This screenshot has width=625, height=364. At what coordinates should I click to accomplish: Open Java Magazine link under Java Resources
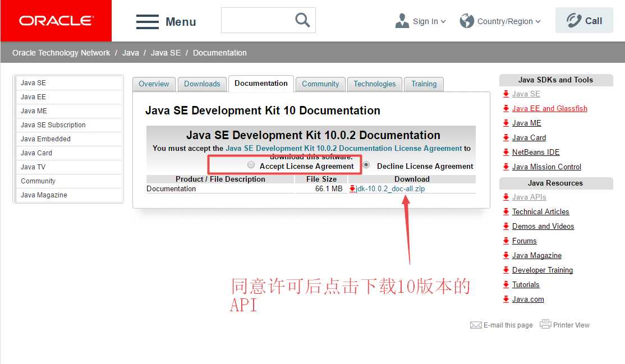coord(536,256)
